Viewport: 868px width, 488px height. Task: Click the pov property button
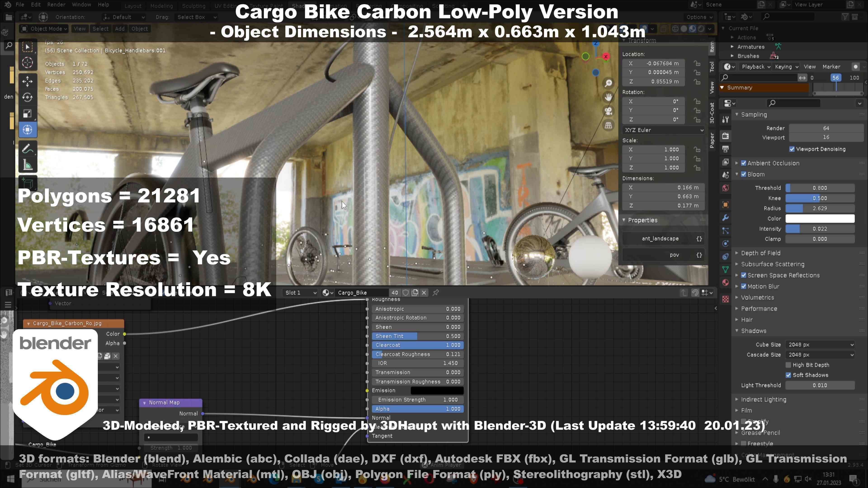tap(663, 255)
